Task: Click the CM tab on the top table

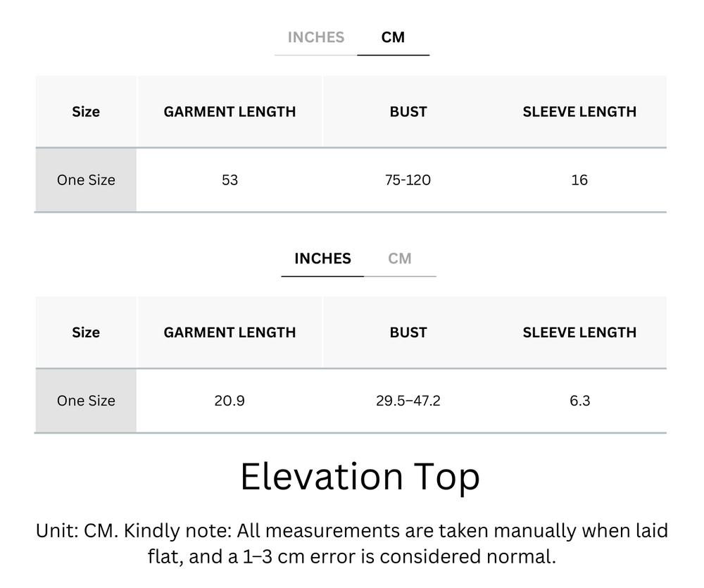Action: pos(394,37)
